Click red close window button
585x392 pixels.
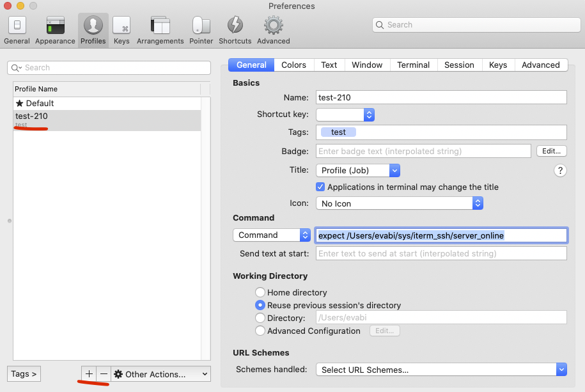coord(8,6)
